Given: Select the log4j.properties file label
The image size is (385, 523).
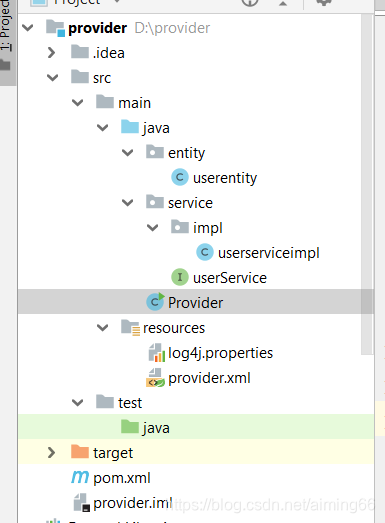Looking at the screenshot, I should click(x=221, y=353).
